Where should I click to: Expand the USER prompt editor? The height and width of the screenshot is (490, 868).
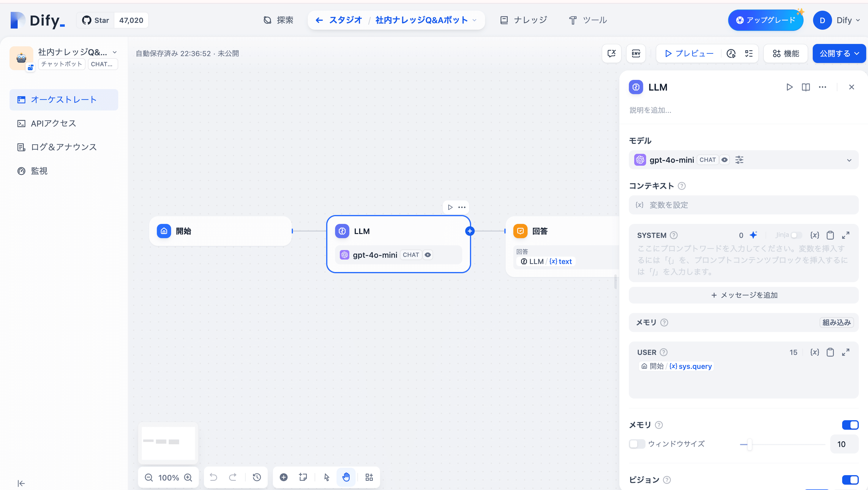[845, 352]
